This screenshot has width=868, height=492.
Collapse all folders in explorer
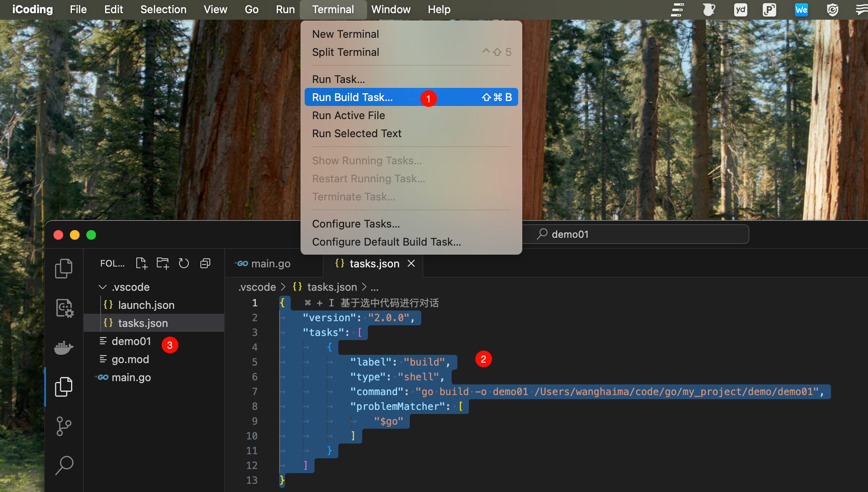click(x=205, y=264)
